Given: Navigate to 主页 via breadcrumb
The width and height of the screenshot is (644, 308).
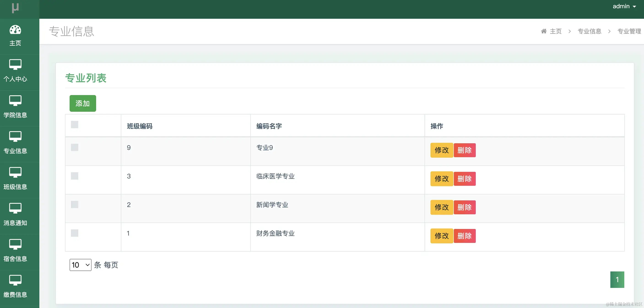Looking at the screenshot, I should pos(555,31).
